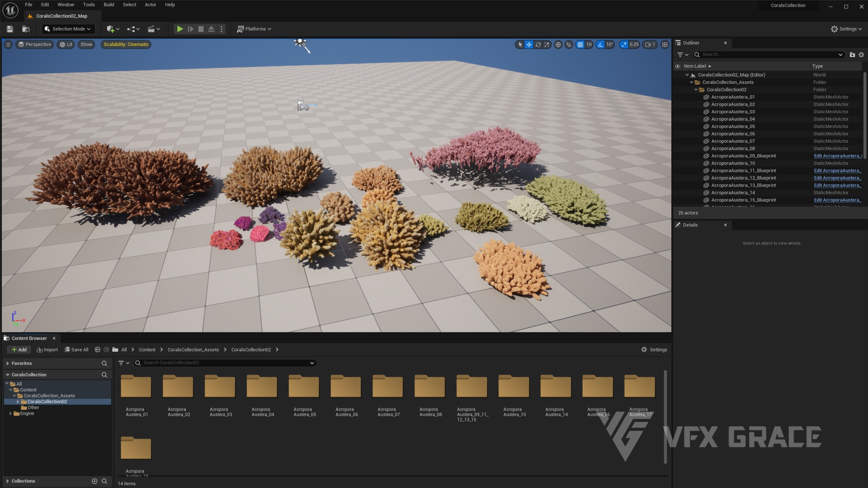Collapse CoralsCollection_Assets folder in Outliner
The image size is (868, 488).
tap(692, 82)
